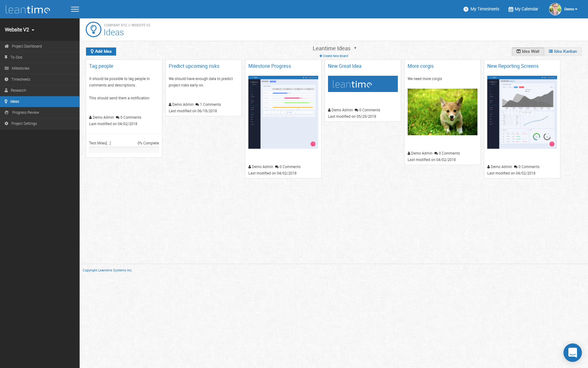Click calendar icon beside My Calendar

pos(511,9)
